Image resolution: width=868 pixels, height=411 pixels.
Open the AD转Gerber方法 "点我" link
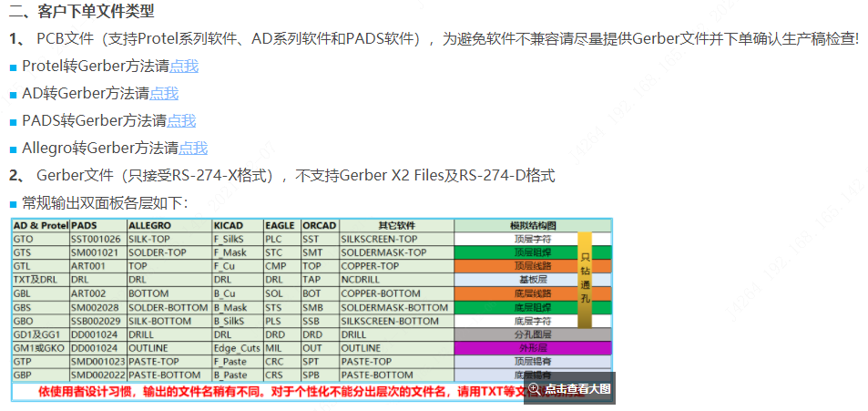click(164, 93)
